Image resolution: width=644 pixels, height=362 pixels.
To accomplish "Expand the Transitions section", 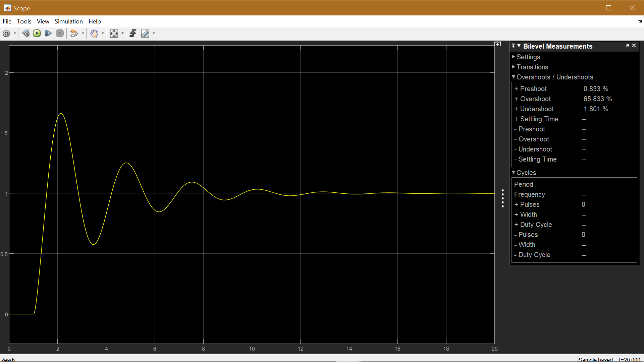I will 514,67.
